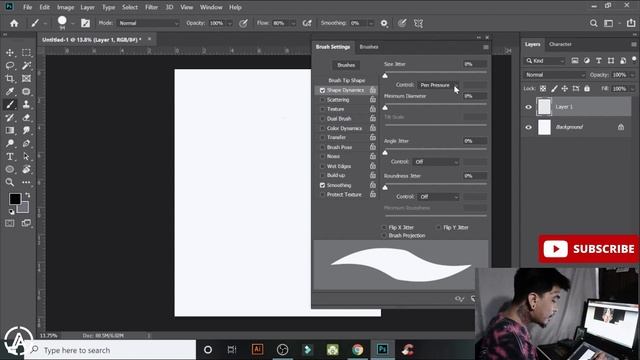
Task: Click the smoothing options gear icon
Action: (x=384, y=23)
